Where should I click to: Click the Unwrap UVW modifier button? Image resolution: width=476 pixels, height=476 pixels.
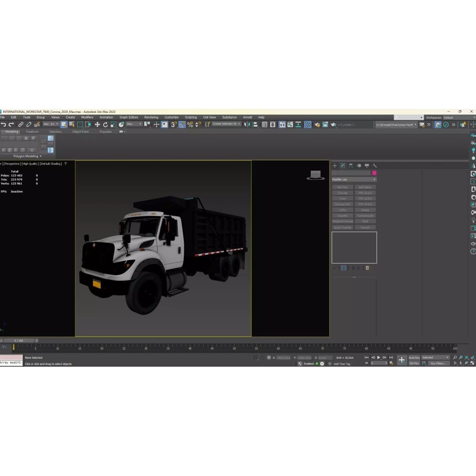[x=342, y=205]
